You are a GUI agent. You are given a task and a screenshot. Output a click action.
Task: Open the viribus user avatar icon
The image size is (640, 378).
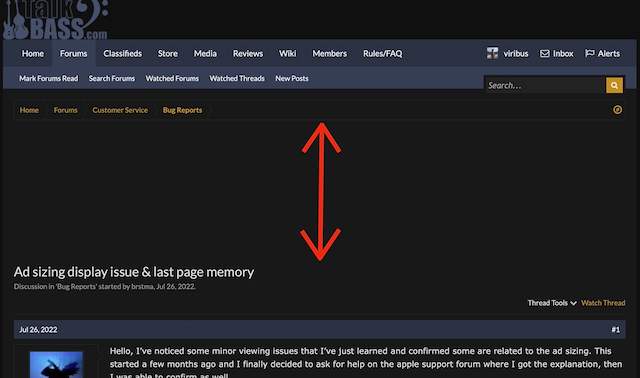click(x=492, y=53)
